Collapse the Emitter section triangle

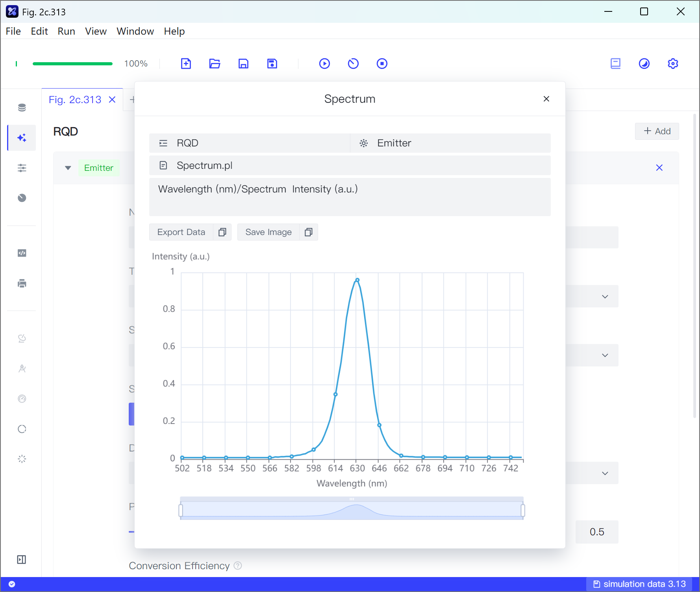point(68,168)
